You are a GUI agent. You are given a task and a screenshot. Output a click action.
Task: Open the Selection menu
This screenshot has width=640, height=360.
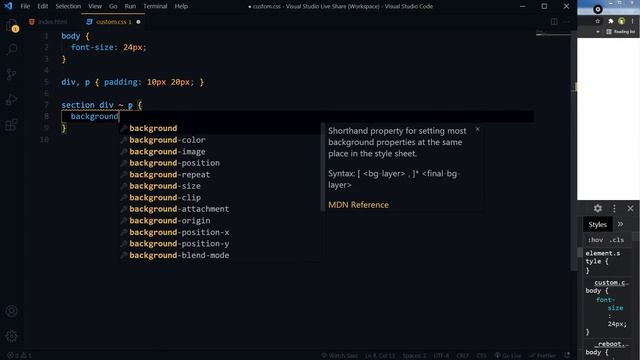click(x=68, y=6)
